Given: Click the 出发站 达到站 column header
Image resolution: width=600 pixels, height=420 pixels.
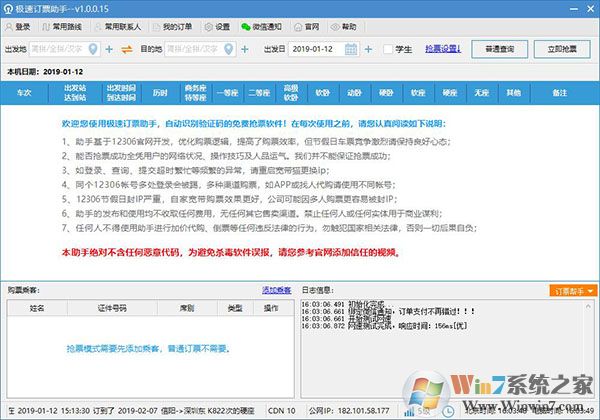Looking at the screenshot, I should point(75,93).
